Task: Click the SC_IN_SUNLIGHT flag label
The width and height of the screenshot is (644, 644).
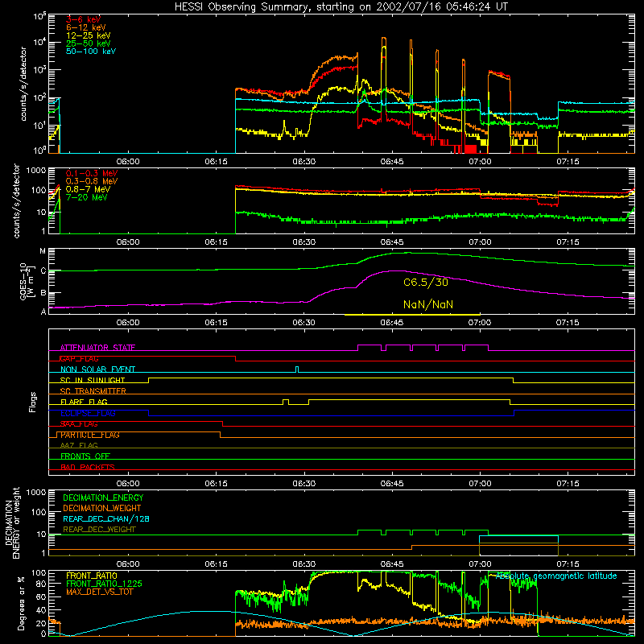Action: pos(93,380)
